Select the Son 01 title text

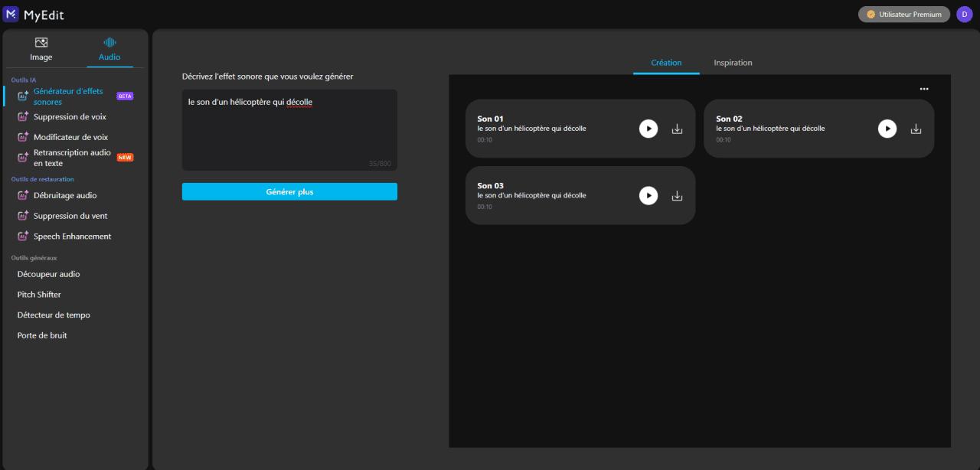pyautogui.click(x=491, y=119)
